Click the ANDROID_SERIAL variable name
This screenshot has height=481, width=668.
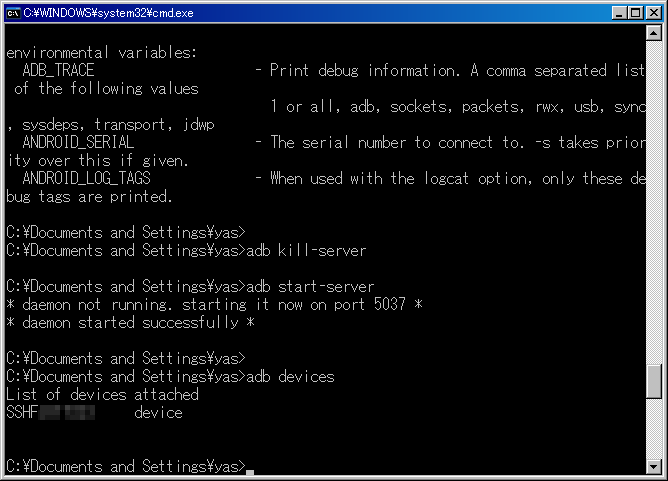[x=78, y=142]
